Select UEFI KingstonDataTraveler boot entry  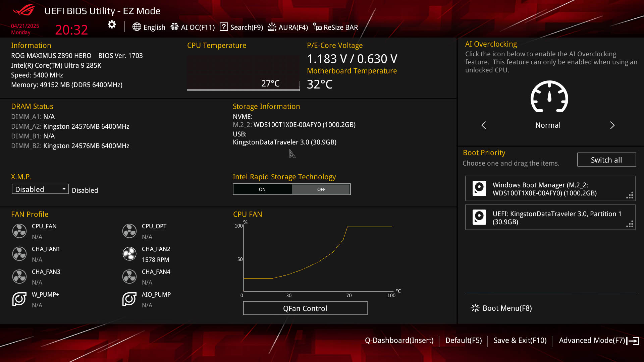550,218
